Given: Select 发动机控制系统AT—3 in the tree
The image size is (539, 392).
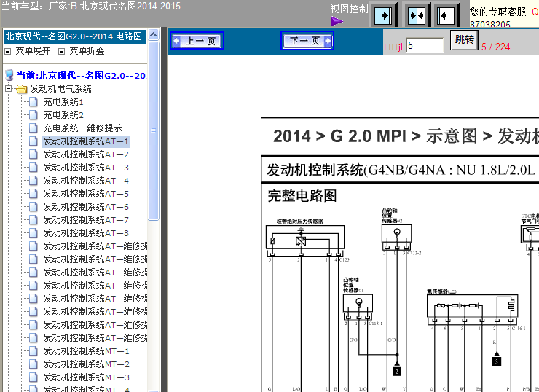Looking at the screenshot, I should 86,168.
